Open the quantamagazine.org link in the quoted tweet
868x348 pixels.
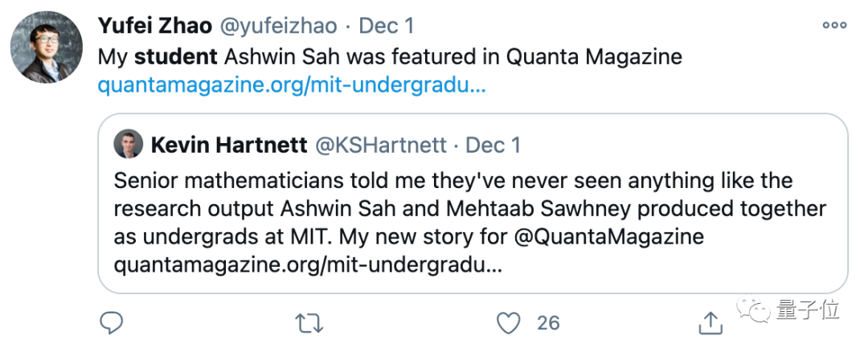click(x=308, y=265)
